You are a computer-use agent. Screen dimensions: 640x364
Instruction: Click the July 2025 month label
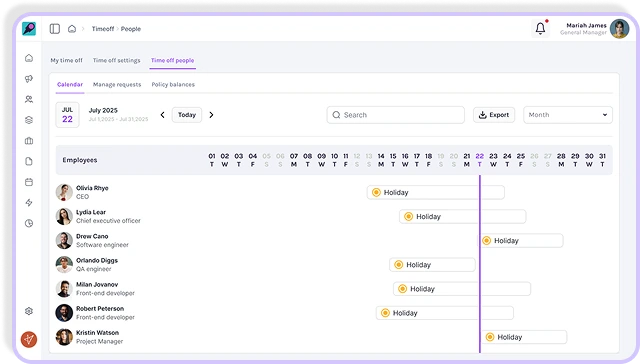point(103,110)
